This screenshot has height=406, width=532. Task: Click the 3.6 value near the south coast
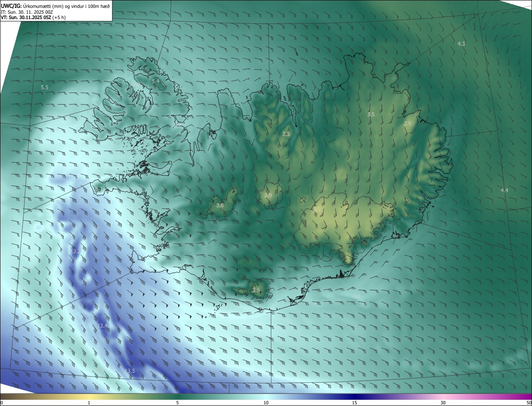(x=256, y=290)
